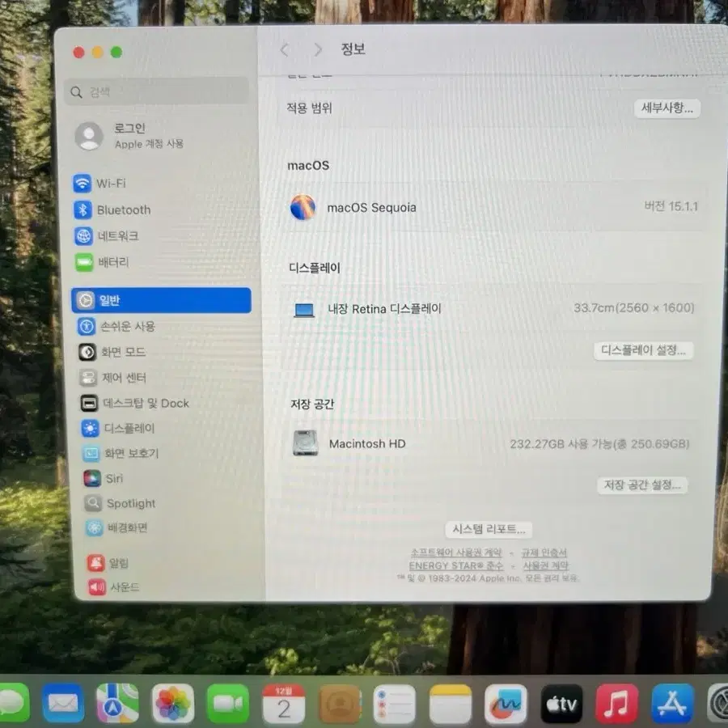Open Reminders from the Dock

click(x=394, y=703)
